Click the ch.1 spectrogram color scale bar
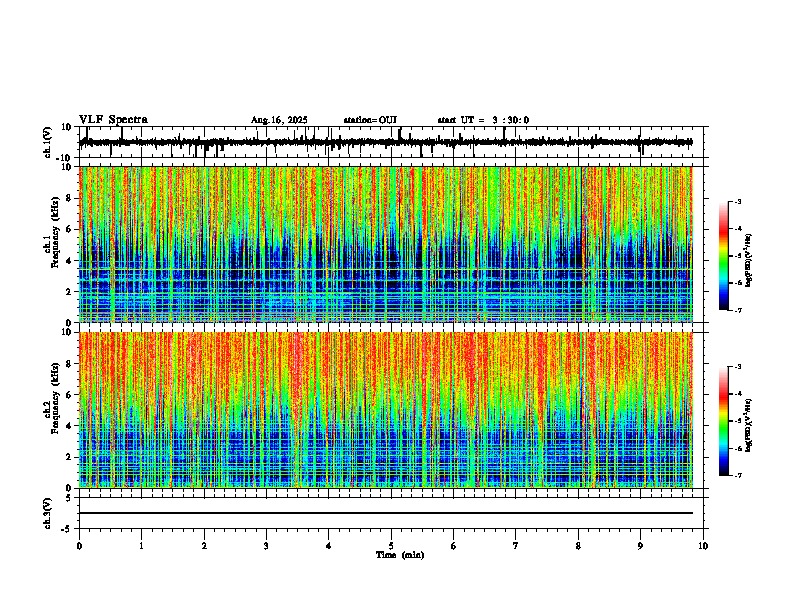792x612 pixels. click(x=724, y=256)
